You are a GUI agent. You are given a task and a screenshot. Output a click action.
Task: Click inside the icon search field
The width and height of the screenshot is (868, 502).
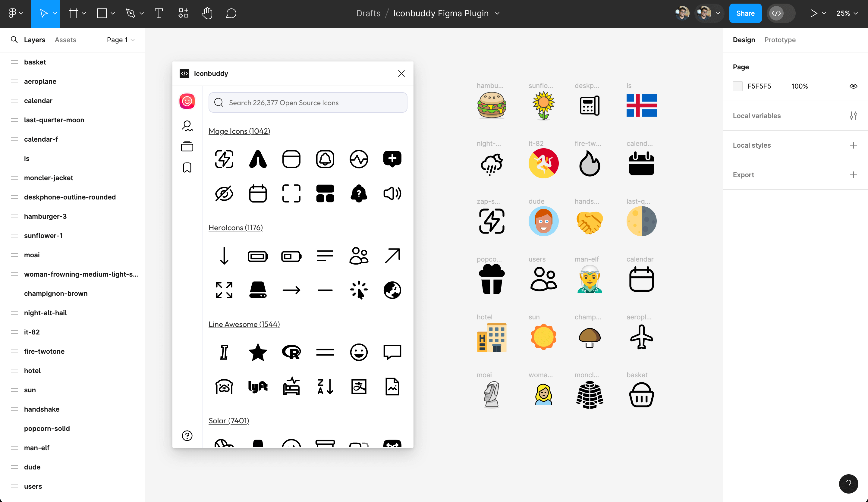coord(308,102)
